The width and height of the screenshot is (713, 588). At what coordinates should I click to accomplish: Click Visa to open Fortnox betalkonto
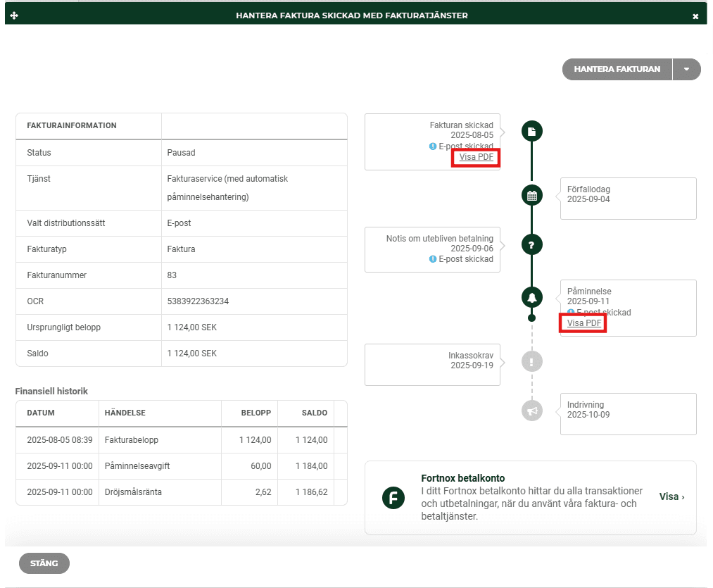671,496
